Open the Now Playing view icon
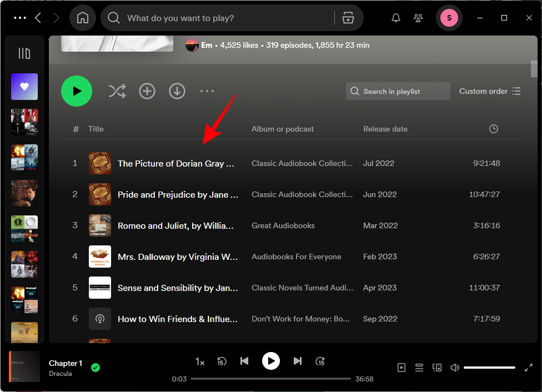 tap(402, 368)
